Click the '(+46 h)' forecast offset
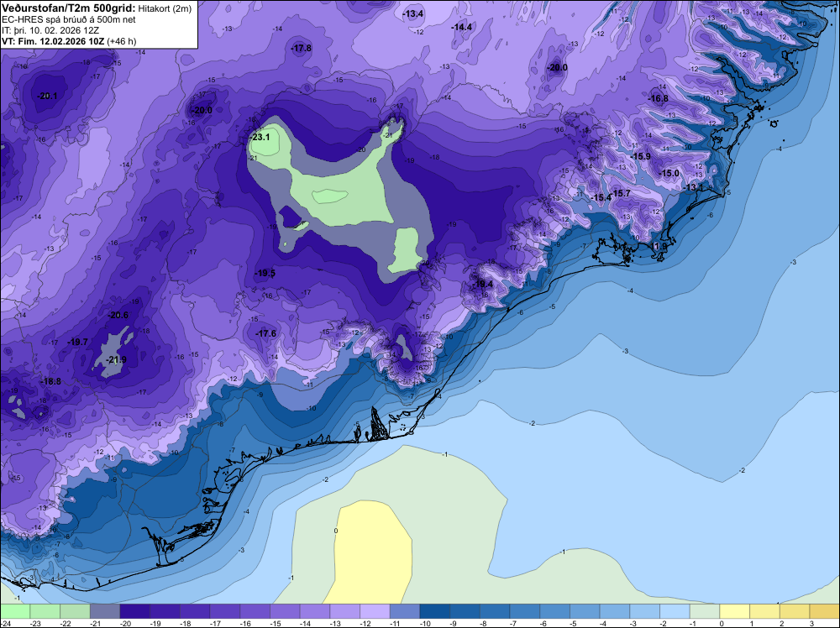 122,41
